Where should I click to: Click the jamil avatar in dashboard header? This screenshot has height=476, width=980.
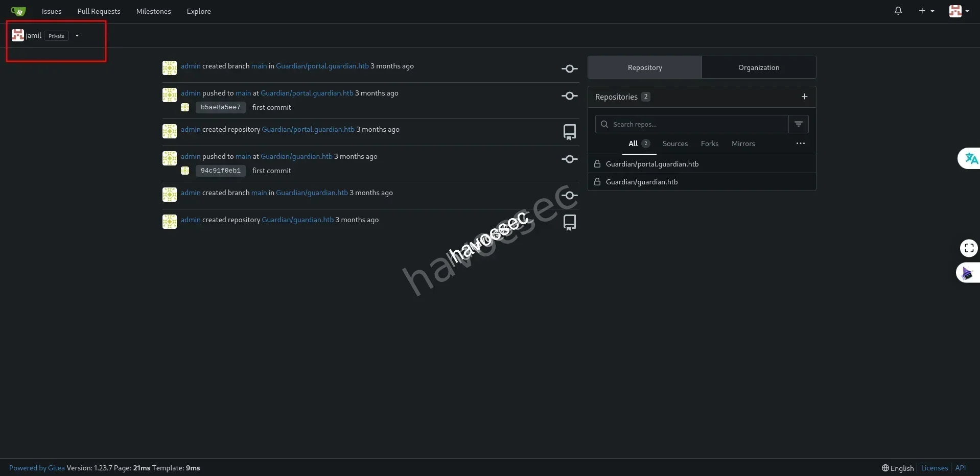pyautogui.click(x=18, y=35)
